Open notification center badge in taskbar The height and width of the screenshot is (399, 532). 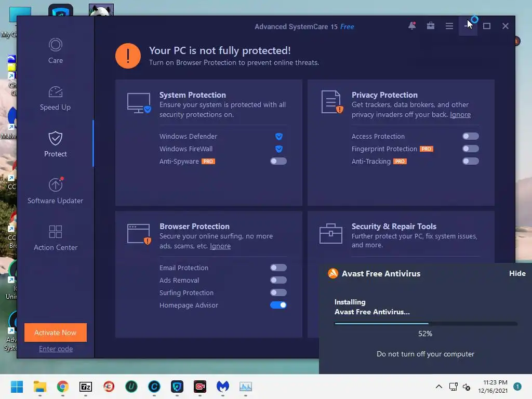pyautogui.click(x=517, y=387)
